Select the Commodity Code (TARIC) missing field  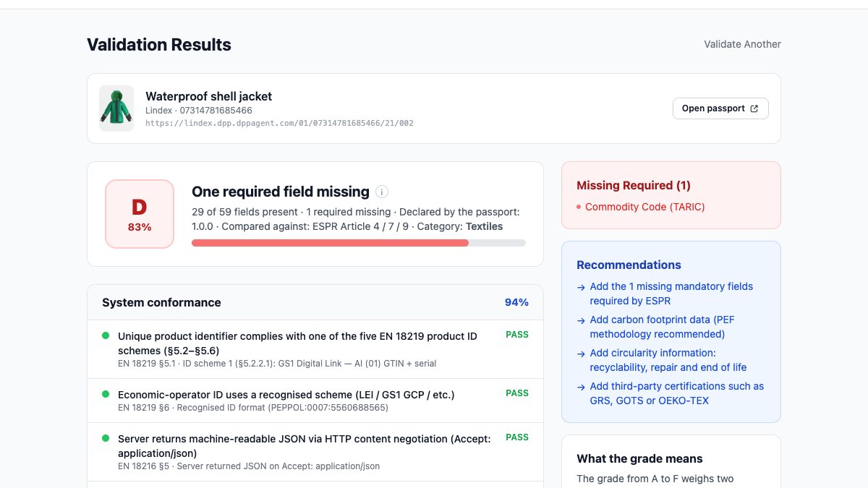(644, 207)
